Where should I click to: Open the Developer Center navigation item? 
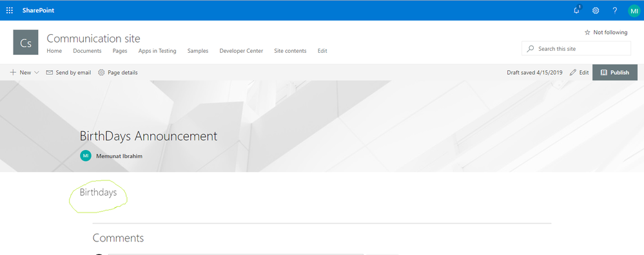[241, 51]
